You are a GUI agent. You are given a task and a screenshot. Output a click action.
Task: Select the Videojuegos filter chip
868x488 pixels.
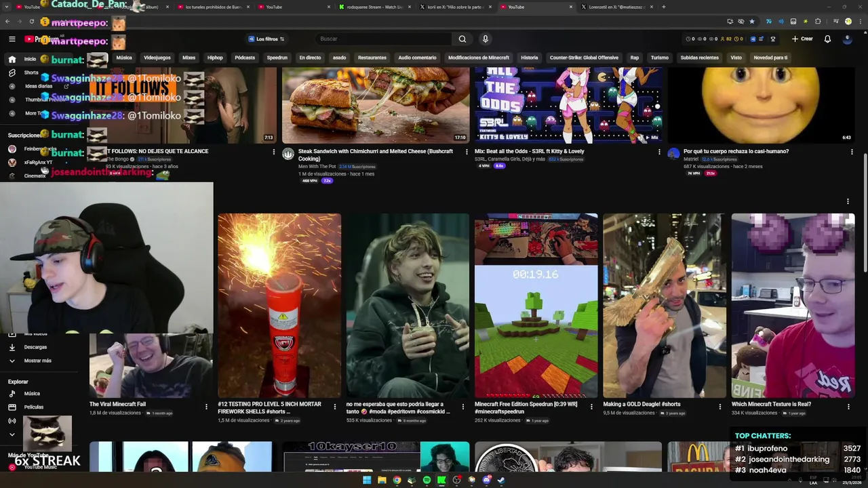click(157, 58)
